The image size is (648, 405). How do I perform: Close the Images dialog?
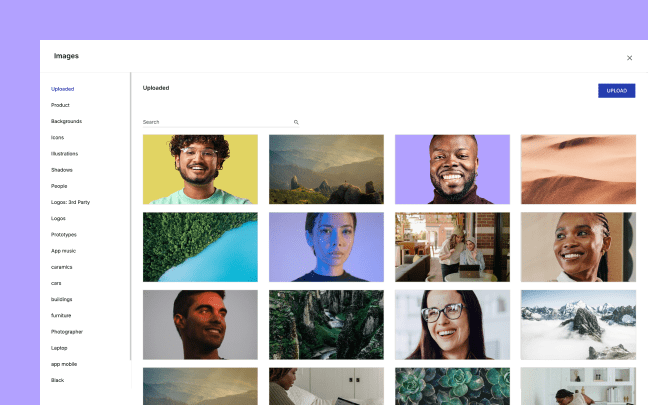(629, 58)
